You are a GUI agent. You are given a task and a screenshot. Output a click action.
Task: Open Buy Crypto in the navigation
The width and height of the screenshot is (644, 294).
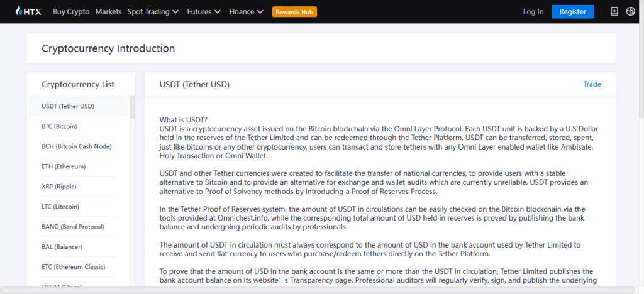[71, 12]
